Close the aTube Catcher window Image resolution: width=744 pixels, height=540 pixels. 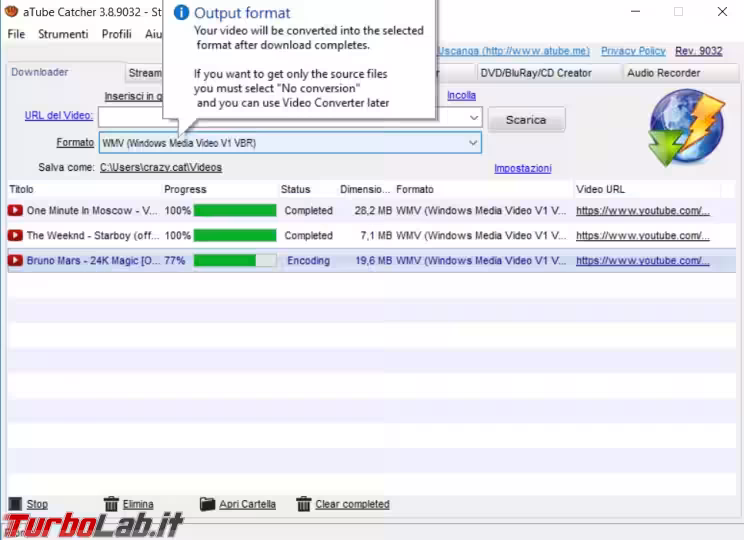(x=722, y=11)
